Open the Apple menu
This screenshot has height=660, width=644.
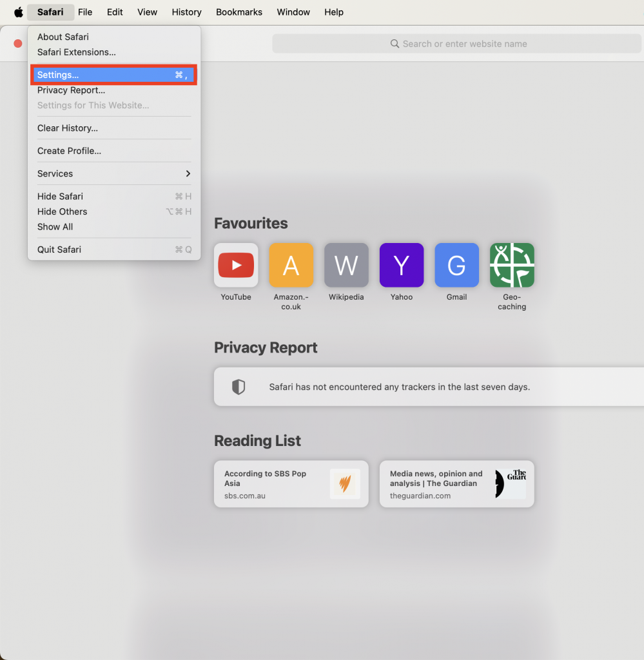(19, 12)
